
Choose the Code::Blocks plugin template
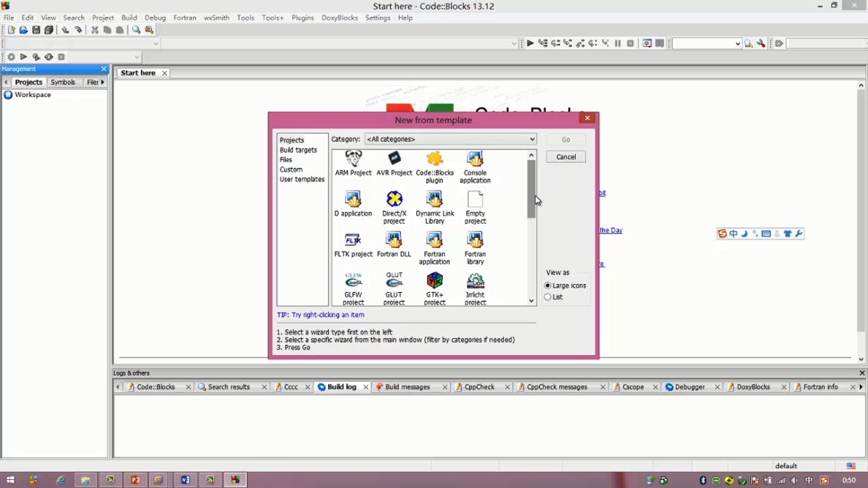(x=435, y=168)
